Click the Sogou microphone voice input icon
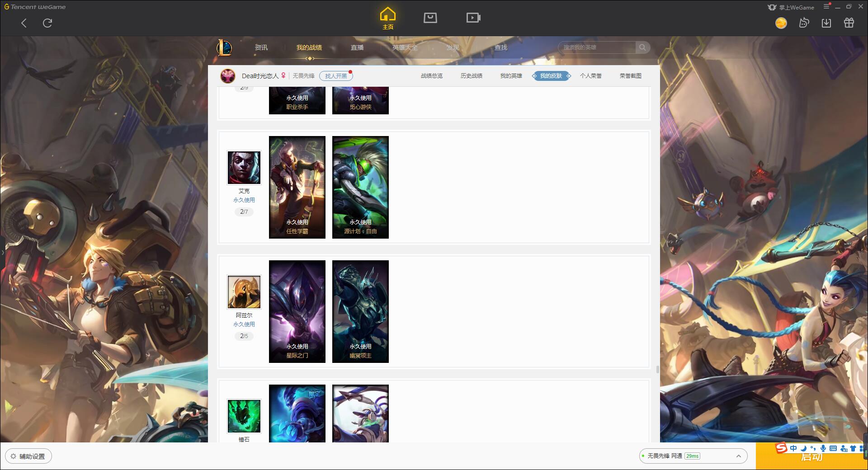This screenshot has height=470, width=868. (823, 448)
